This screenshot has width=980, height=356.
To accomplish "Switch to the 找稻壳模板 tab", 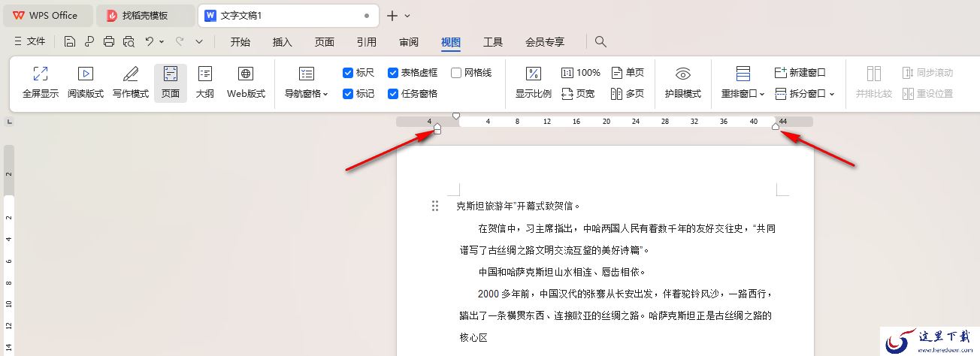I will [x=146, y=15].
